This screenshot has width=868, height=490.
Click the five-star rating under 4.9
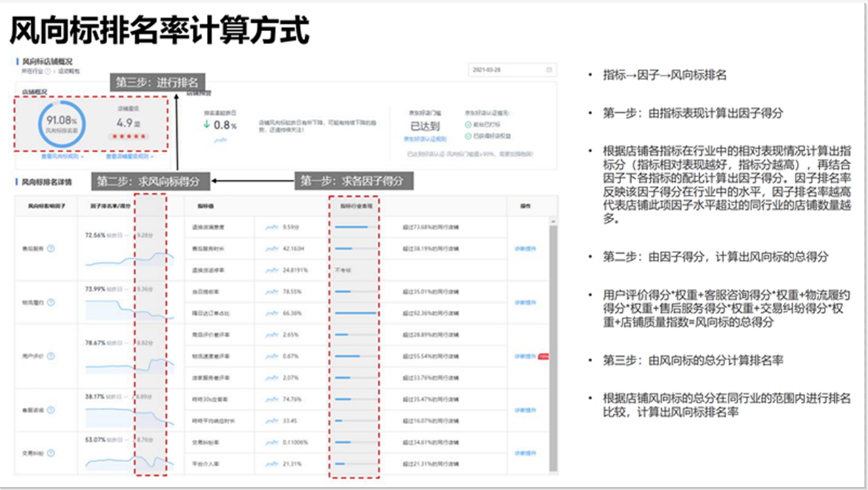point(129,137)
